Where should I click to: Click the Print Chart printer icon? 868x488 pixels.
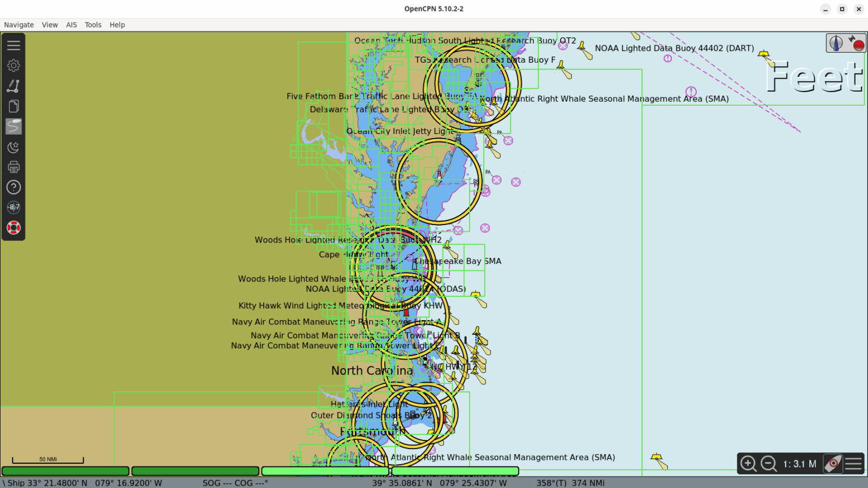point(14,167)
